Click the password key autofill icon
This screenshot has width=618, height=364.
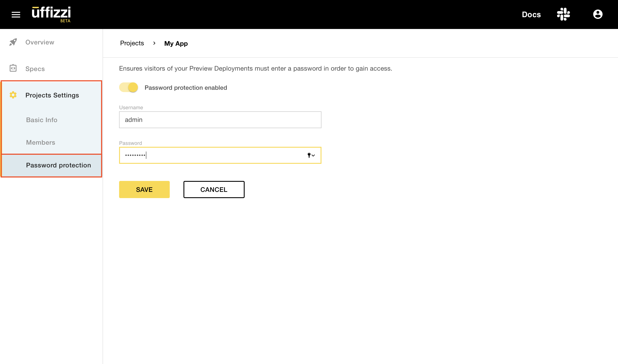311,155
